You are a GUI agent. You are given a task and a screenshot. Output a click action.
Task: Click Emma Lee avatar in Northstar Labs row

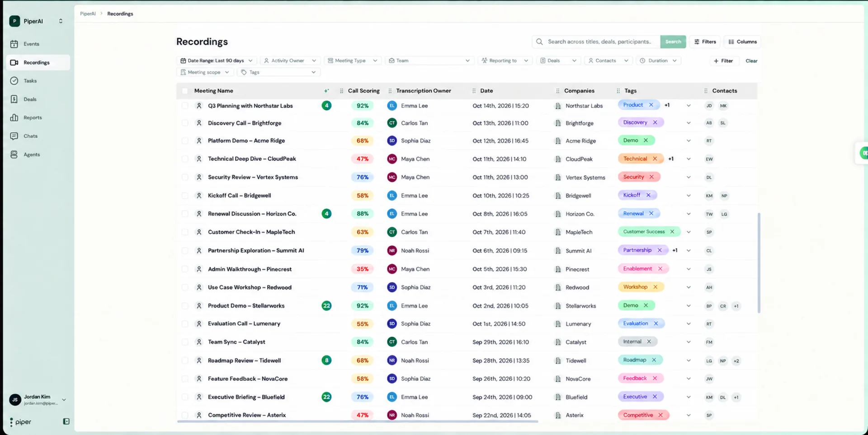392,106
